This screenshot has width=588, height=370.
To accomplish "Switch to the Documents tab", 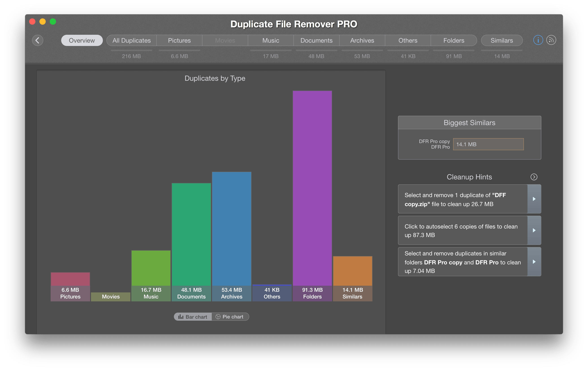I will (x=316, y=40).
